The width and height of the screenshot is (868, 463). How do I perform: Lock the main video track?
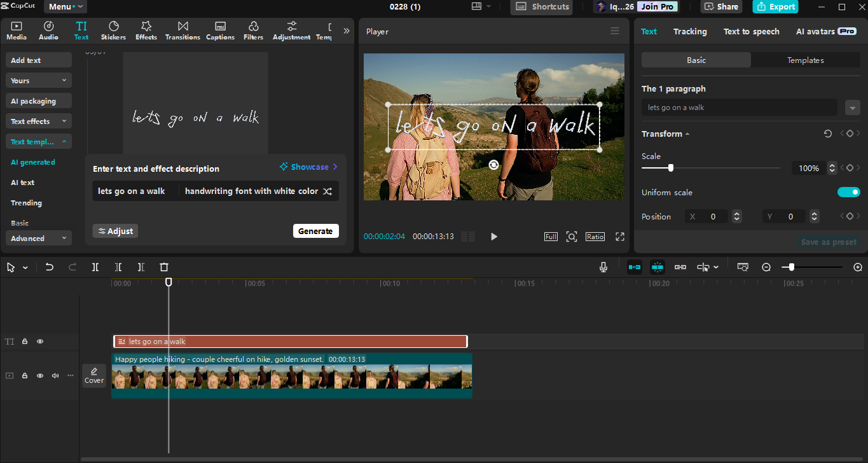(x=25, y=376)
